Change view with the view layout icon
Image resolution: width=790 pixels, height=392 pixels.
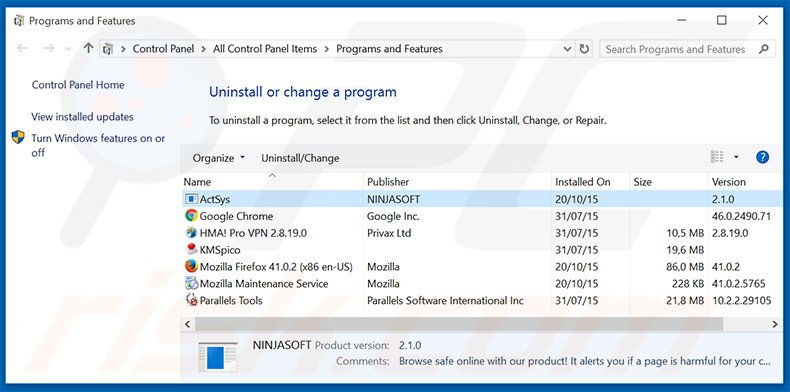(x=717, y=157)
